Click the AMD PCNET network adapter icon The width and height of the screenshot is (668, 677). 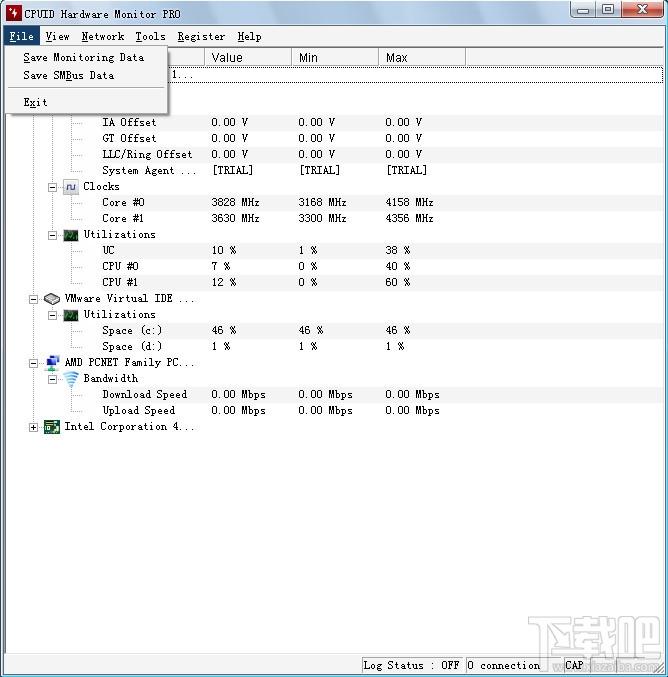(x=52, y=363)
